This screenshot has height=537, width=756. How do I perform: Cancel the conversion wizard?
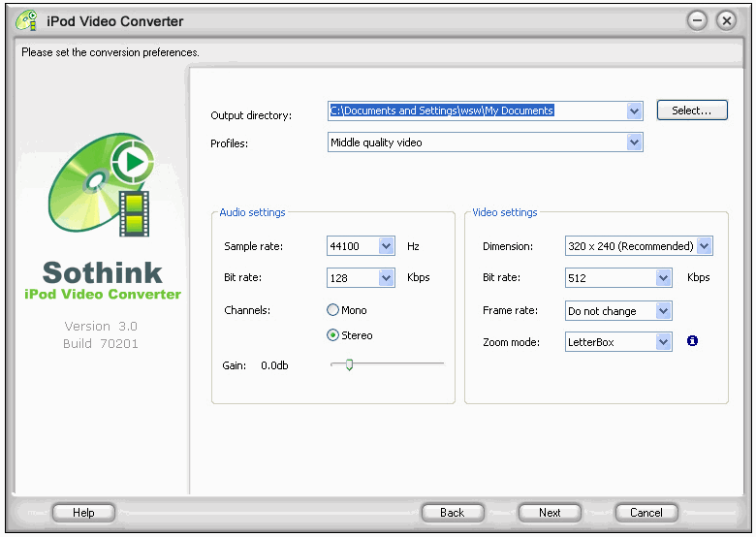[646, 513]
